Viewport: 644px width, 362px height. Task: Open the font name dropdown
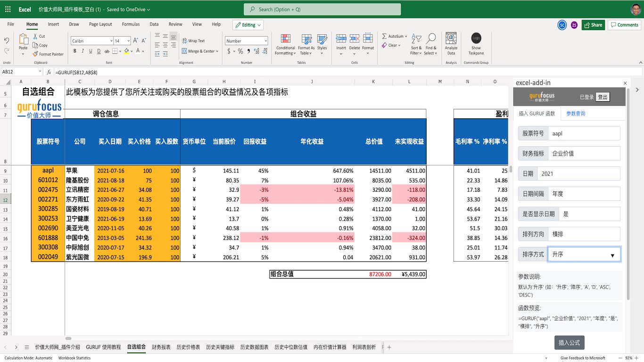click(111, 41)
